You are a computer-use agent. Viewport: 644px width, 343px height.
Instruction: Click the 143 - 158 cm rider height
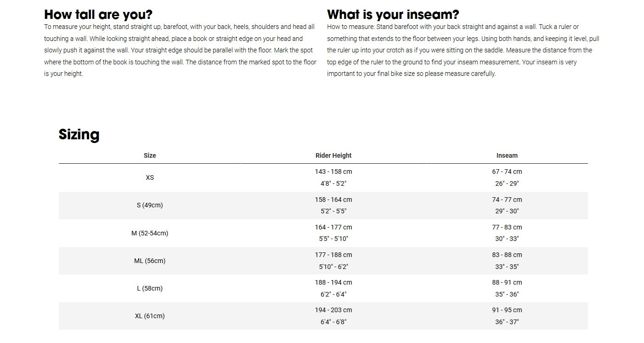[x=333, y=171]
